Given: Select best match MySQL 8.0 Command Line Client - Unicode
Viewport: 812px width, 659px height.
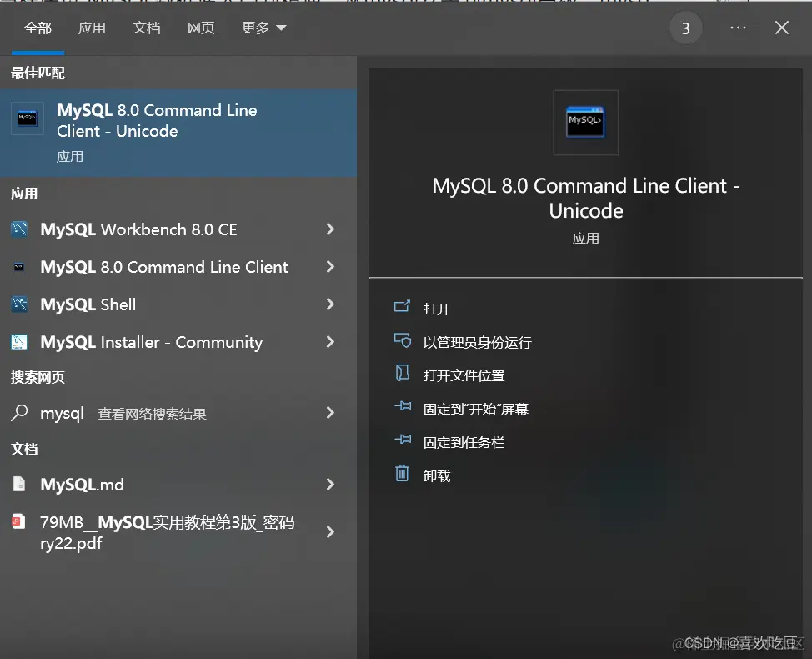Looking at the screenshot, I should (x=178, y=133).
